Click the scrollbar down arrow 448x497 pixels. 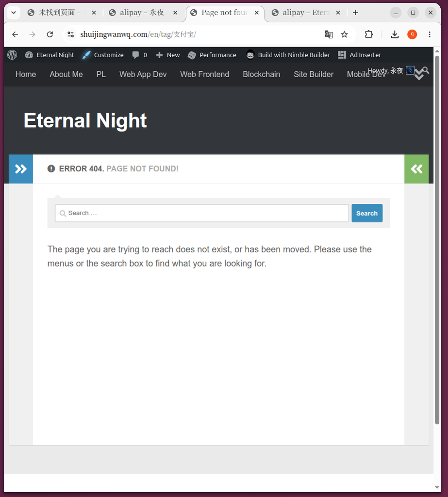[x=437, y=487]
